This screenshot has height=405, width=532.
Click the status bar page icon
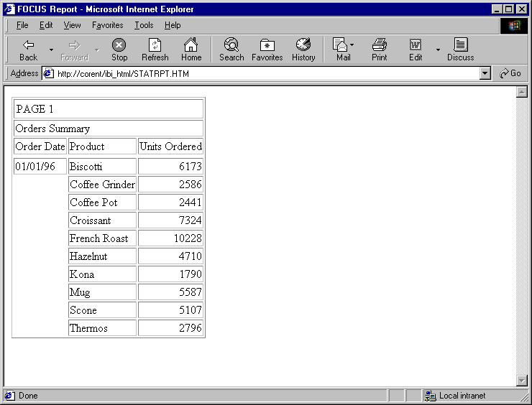click(x=9, y=396)
